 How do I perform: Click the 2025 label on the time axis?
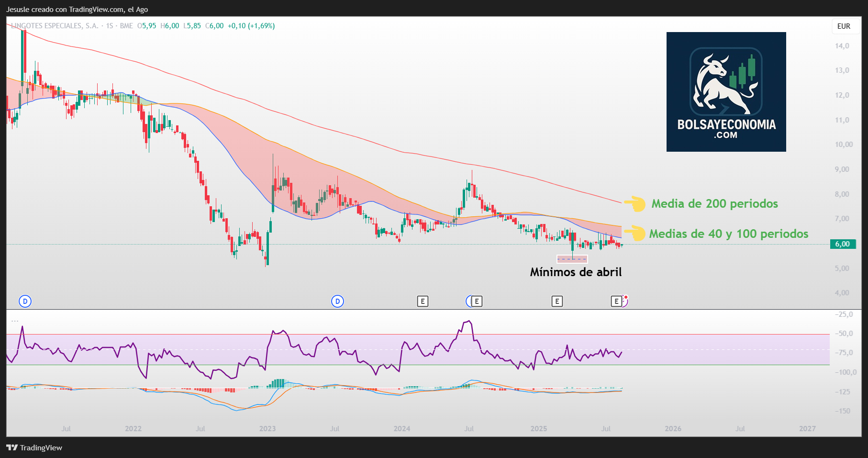pos(539,429)
